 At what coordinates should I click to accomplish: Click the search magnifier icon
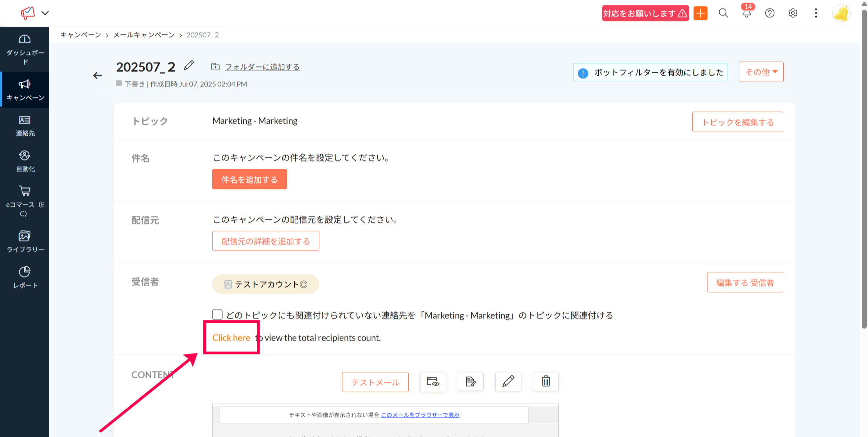point(723,13)
